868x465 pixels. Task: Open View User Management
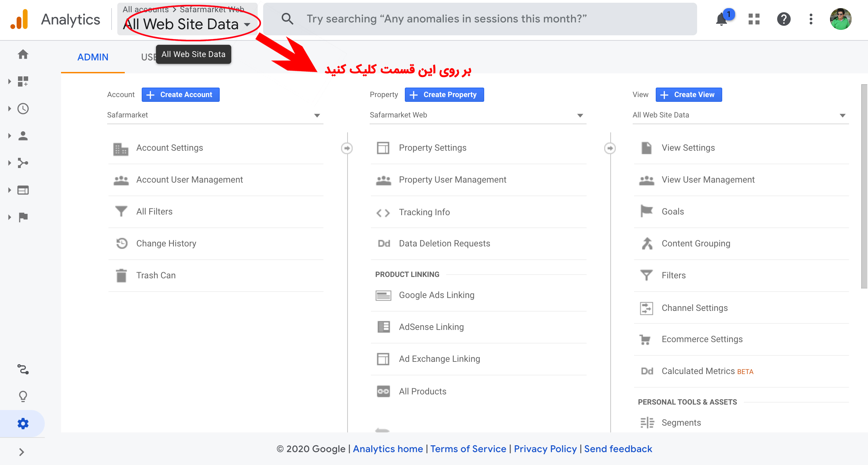click(741, 180)
